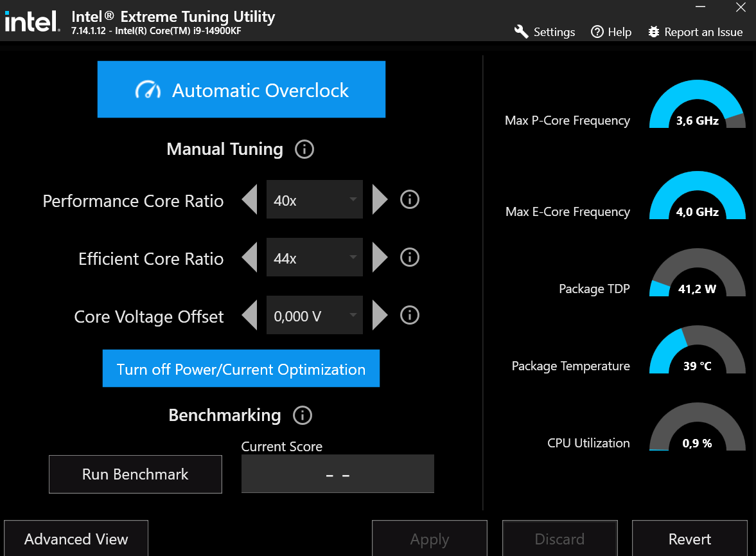Click the "Efficient Core Ratio" label
The height and width of the screenshot is (556, 756).
point(151,258)
